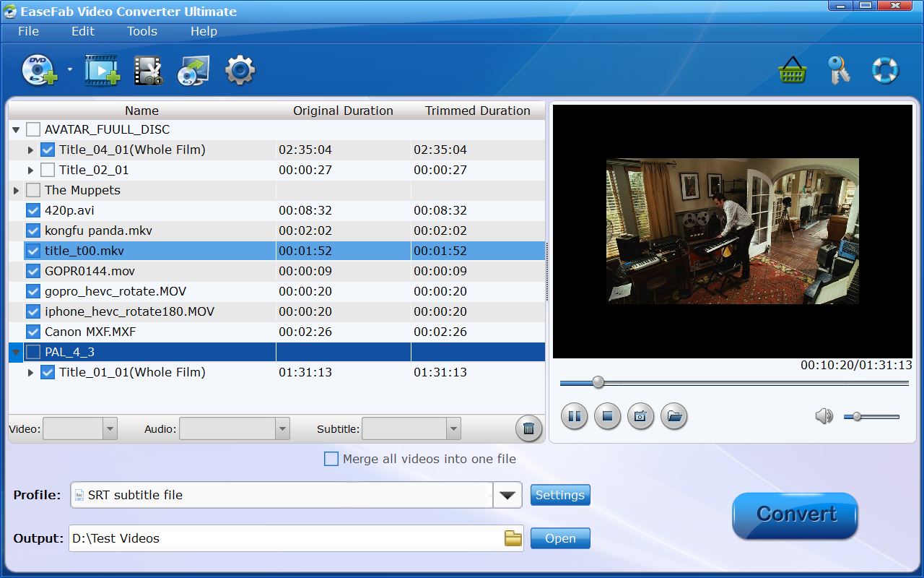
Task: Stop the preview playback
Action: click(x=607, y=416)
